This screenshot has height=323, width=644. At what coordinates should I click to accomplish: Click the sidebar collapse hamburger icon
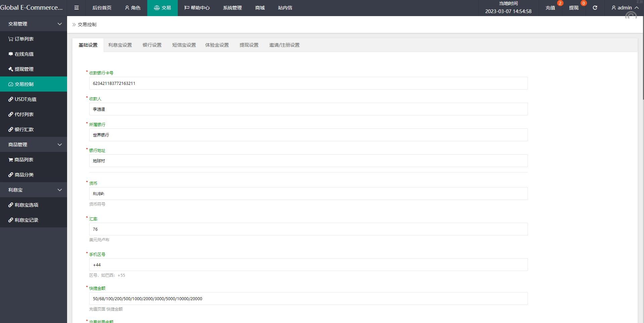tap(76, 8)
